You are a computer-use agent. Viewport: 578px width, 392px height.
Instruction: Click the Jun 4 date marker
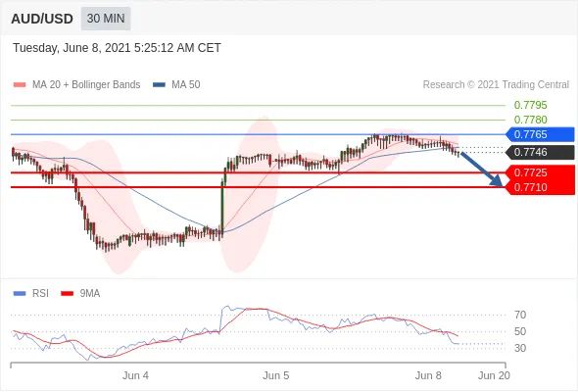135,375
